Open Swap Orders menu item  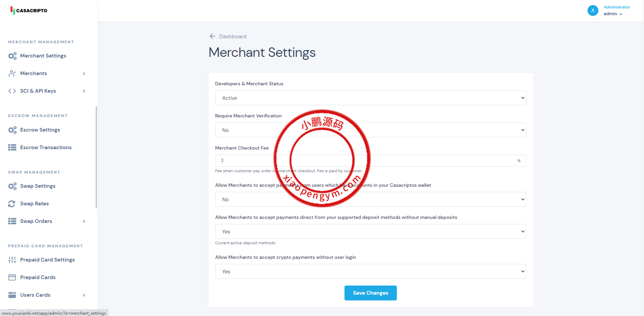pyautogui.click(x=36, y=221)
